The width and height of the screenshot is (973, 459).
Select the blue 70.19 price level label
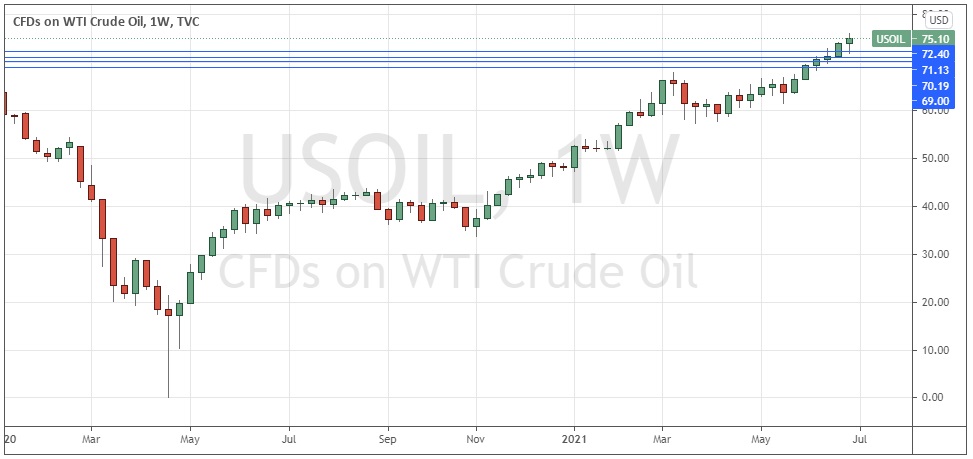[935, 86]
